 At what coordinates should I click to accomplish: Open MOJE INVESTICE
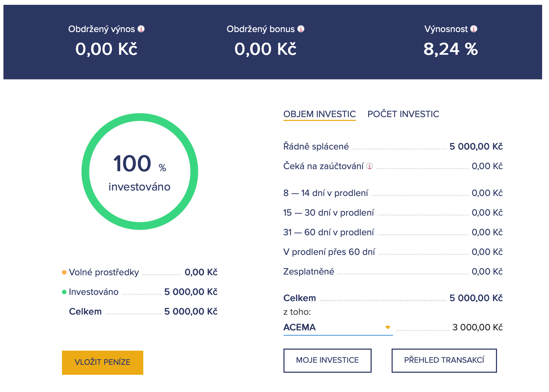(327, 360)
